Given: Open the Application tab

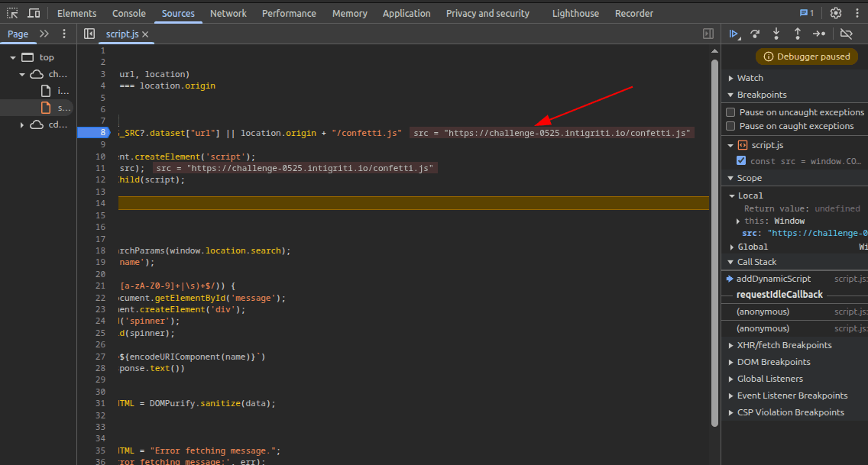Looking at the screenshot, I should click(406, 13).
